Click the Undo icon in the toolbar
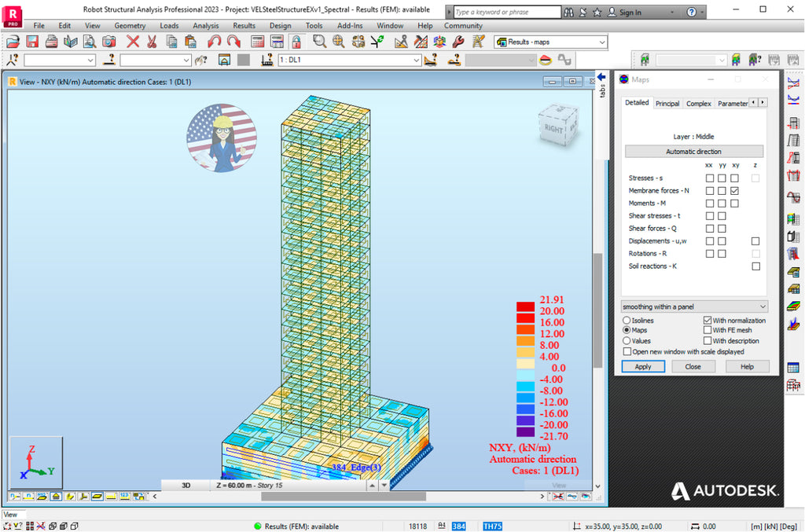 tap(213, 41)
